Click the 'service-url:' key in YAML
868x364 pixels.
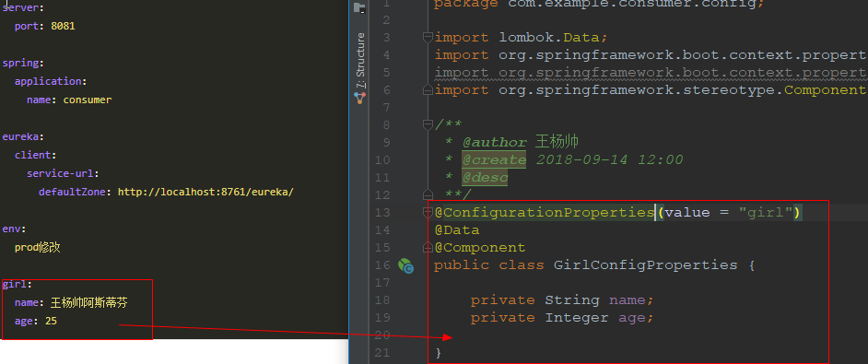63,173
